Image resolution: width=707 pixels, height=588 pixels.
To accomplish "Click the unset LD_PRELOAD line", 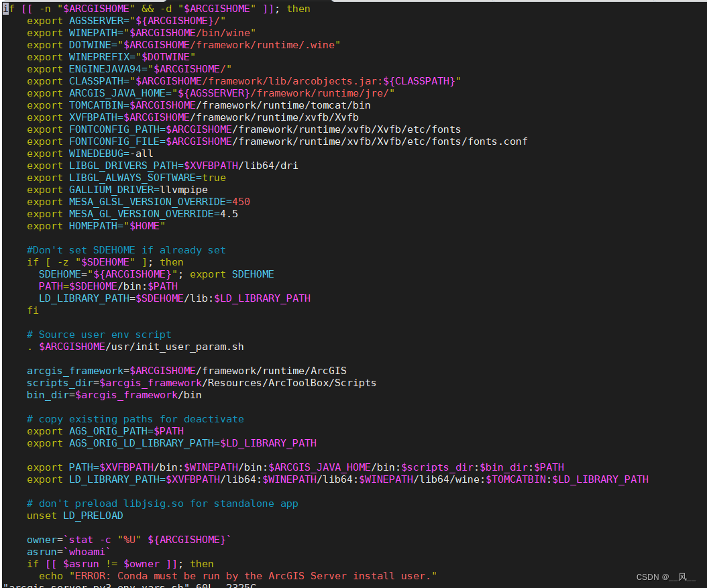I will pyautogui.click(x=75, y=516).
